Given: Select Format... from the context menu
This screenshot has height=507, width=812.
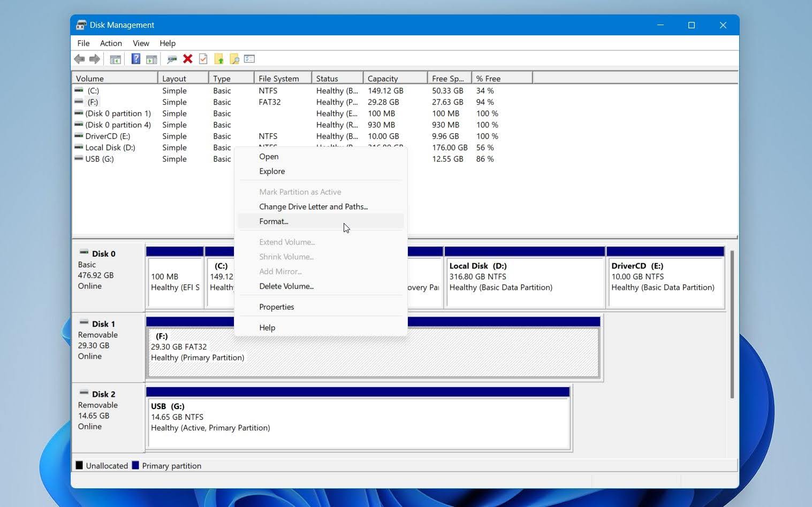Looking at the screenshot, I should click(x=321, y=221).
